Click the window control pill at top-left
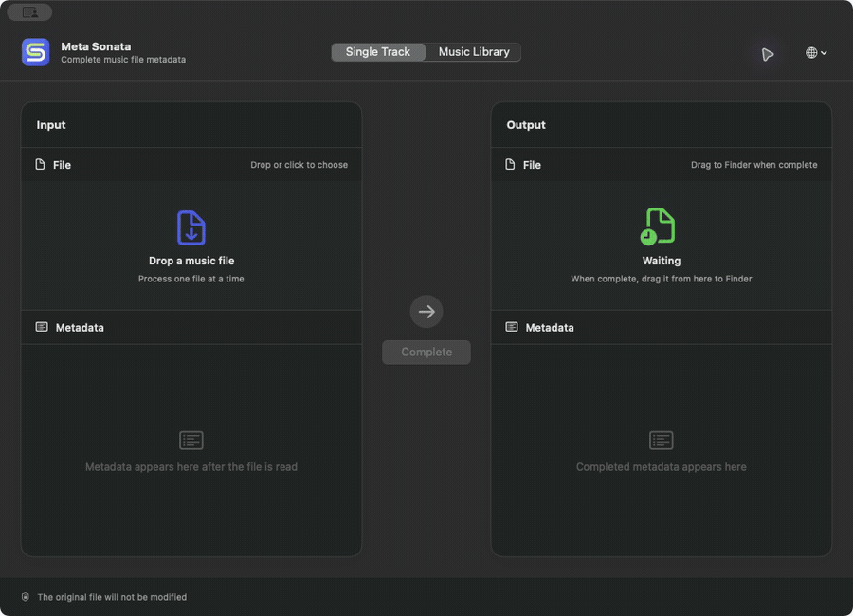 pyautogui.click(x=30, y=12)
